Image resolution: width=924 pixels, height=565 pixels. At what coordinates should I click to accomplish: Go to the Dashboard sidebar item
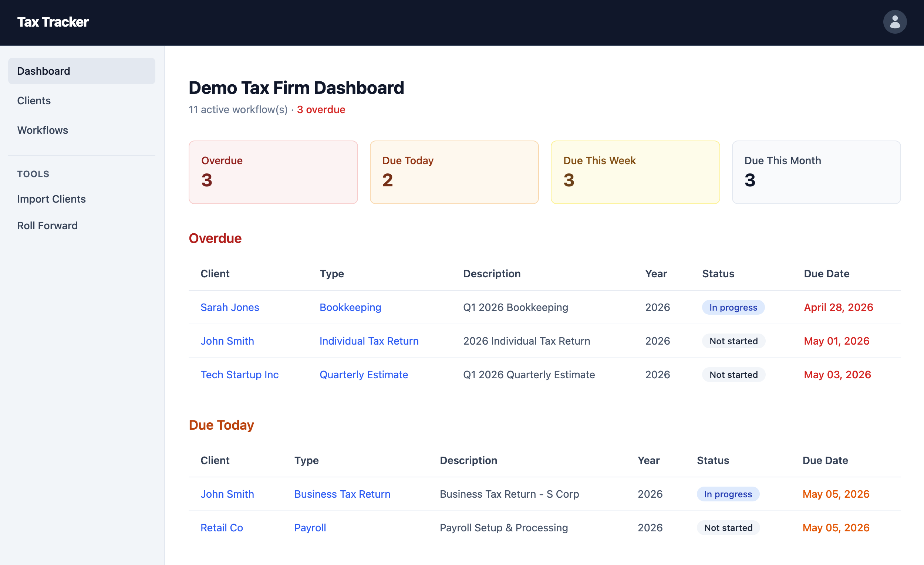pos(82,71)
